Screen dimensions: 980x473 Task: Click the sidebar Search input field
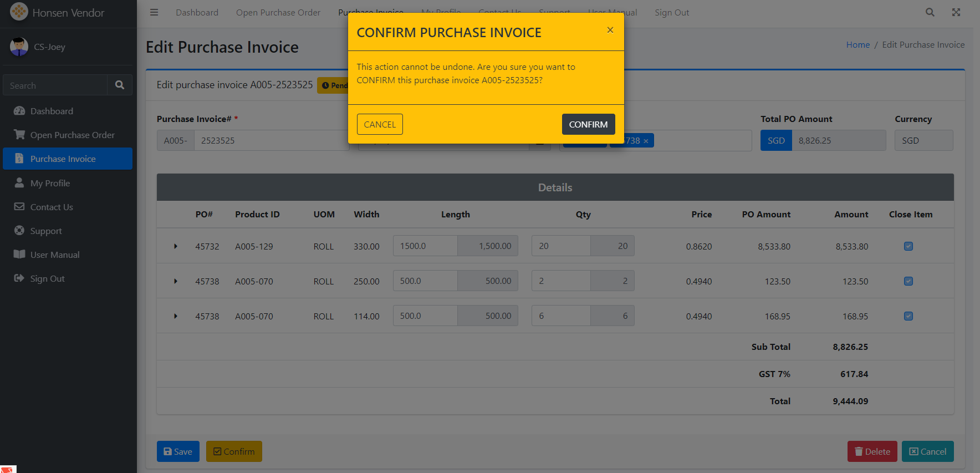coord(55,85)
